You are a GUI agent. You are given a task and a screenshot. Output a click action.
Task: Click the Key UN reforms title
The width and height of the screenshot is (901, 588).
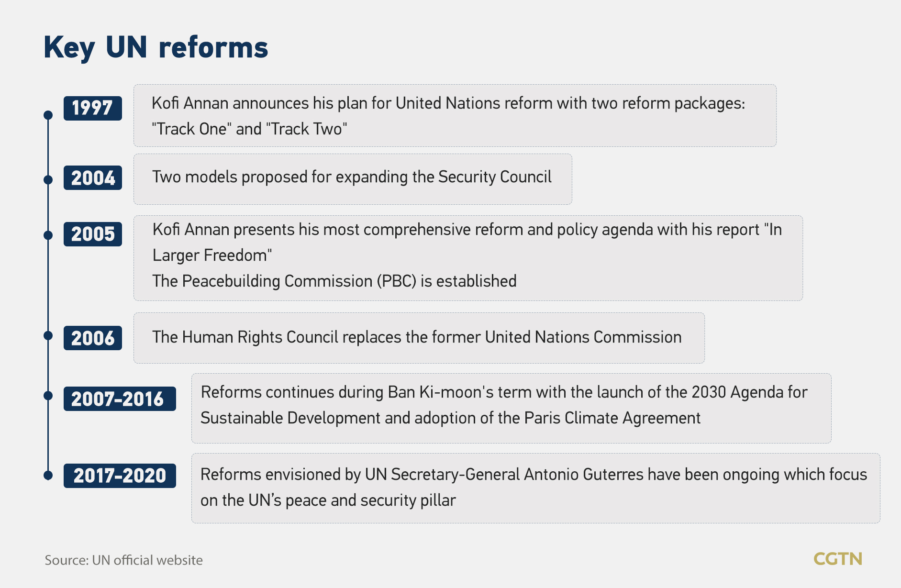156,48
